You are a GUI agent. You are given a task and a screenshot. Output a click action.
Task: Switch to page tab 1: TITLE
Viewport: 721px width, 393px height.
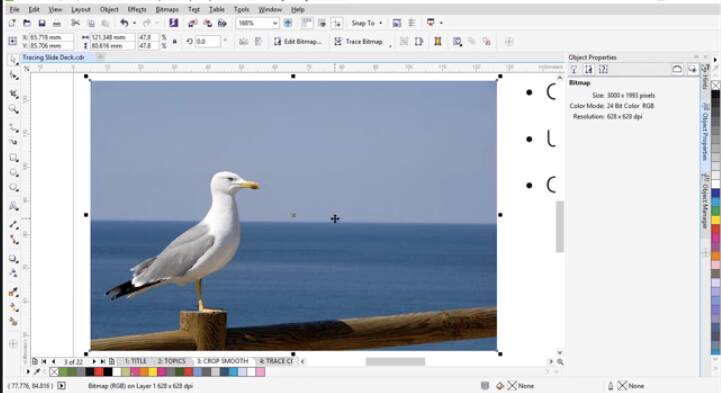pos(135,361)
